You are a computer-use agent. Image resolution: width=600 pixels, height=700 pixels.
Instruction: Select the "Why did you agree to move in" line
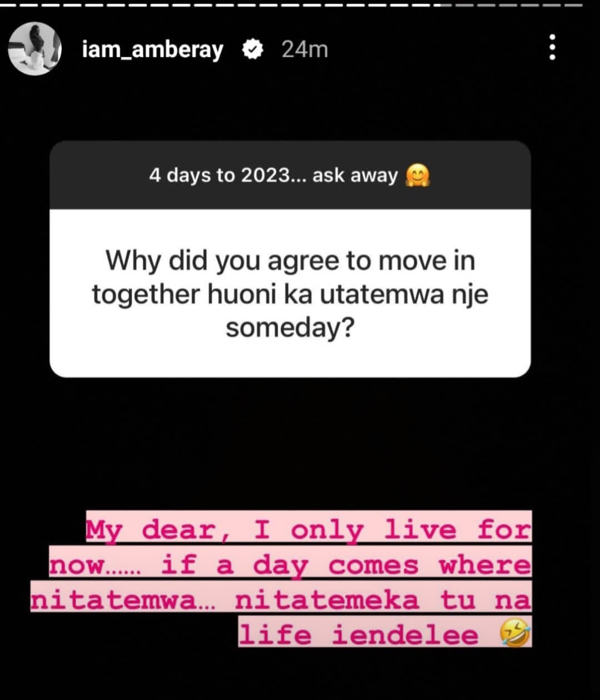290,260
